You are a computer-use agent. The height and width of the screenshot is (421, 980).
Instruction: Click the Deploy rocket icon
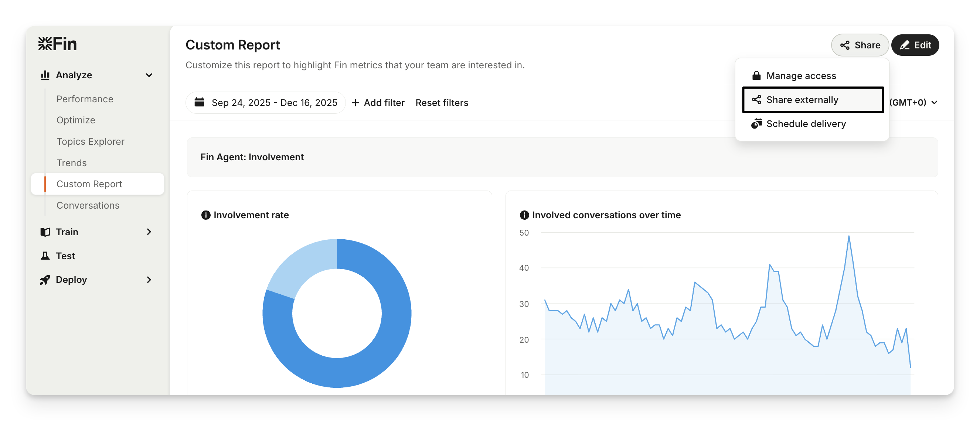click(x=45, y=280)
